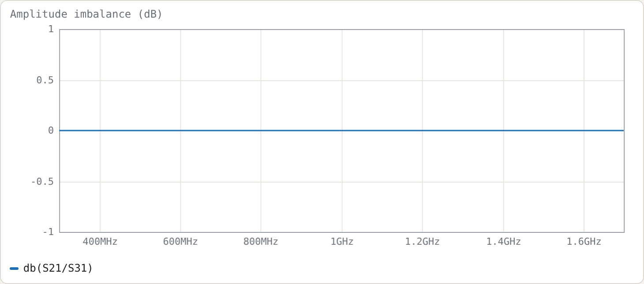
Task: Click the y-axis label 0
Action: [51, 131]
